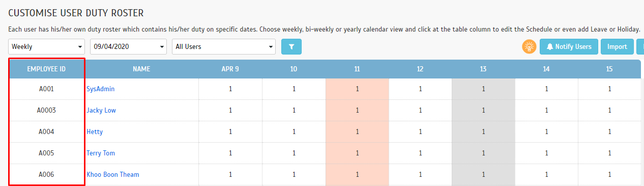The width and height of the screenshot is (644, 186).
Task: Click the orange lightbulb tips icon
Action: [x=530, y=46]
